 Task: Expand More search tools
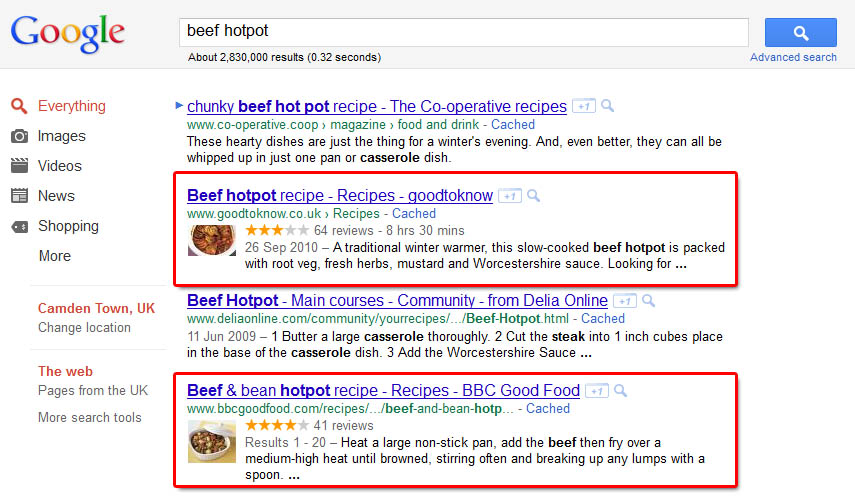point(90,418)
